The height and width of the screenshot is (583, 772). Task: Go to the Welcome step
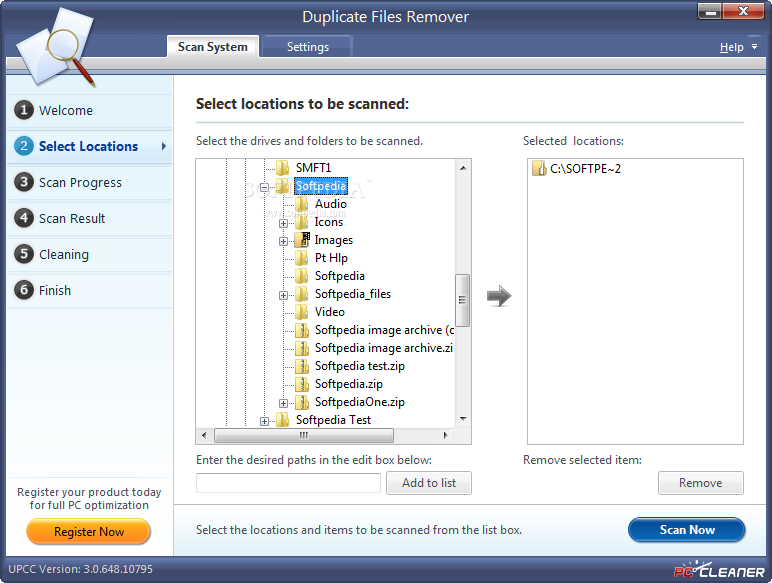click(x=90, y=110)
